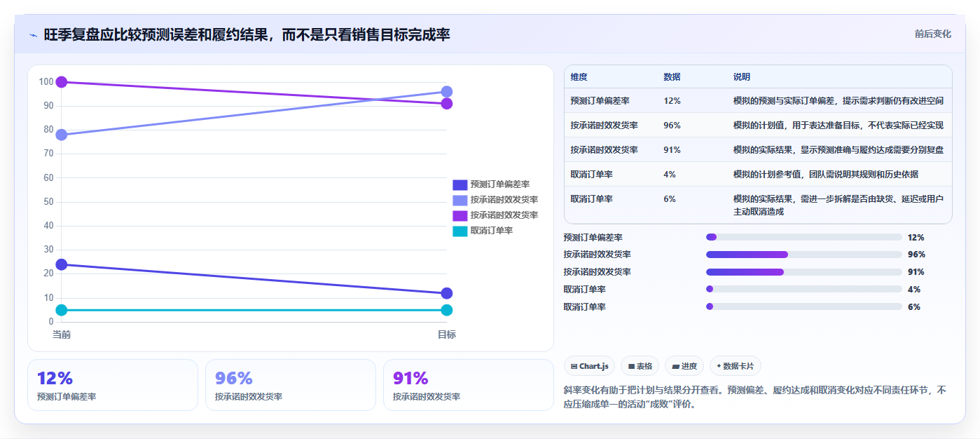
Task: Toggle the purple 按承诺时效发货率 legend swatch
Action: pyautogui.click(x=460, y=215)
